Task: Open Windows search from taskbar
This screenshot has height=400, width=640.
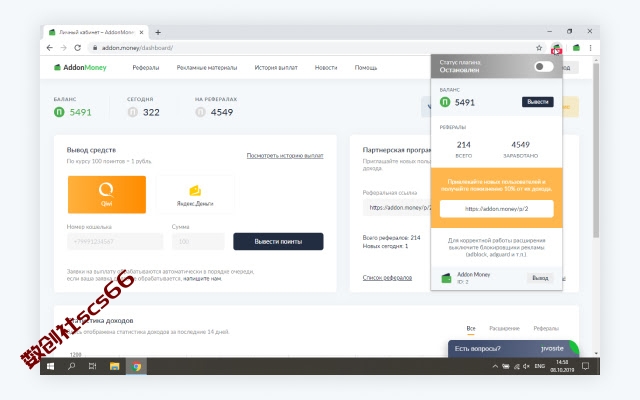Action: pyautogui.click(x=71, y=366)
